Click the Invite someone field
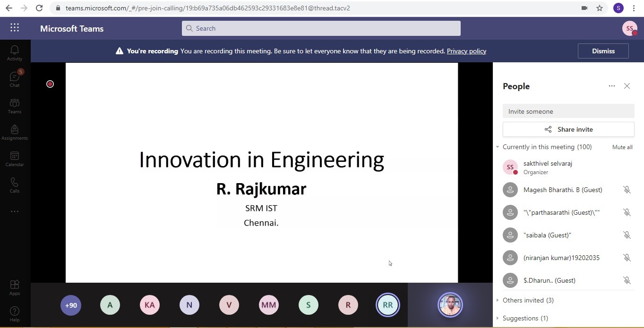Viewport: 644px width, 328px height. (x=568, y=111)
